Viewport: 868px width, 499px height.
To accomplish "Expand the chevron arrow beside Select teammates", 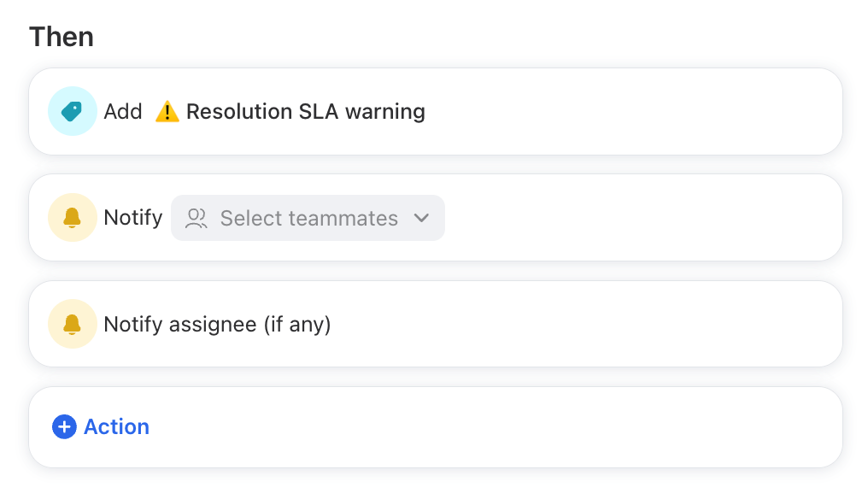I will point(422,218).
